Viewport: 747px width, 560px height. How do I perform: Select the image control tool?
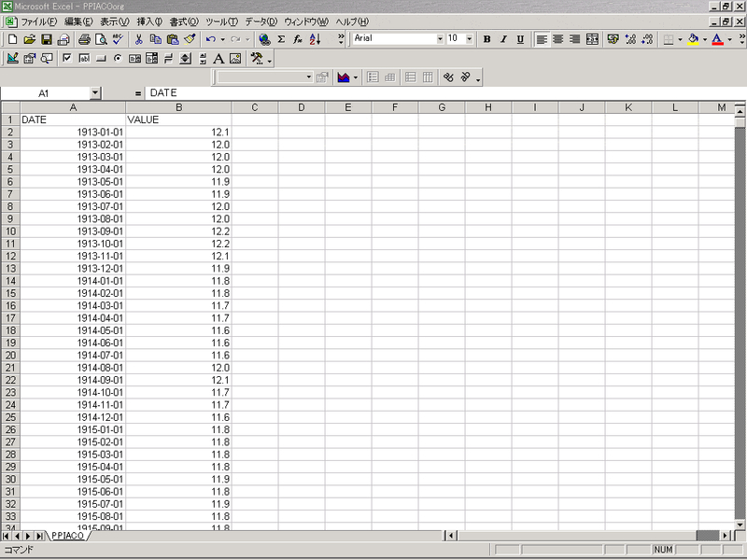click(235, 59)
